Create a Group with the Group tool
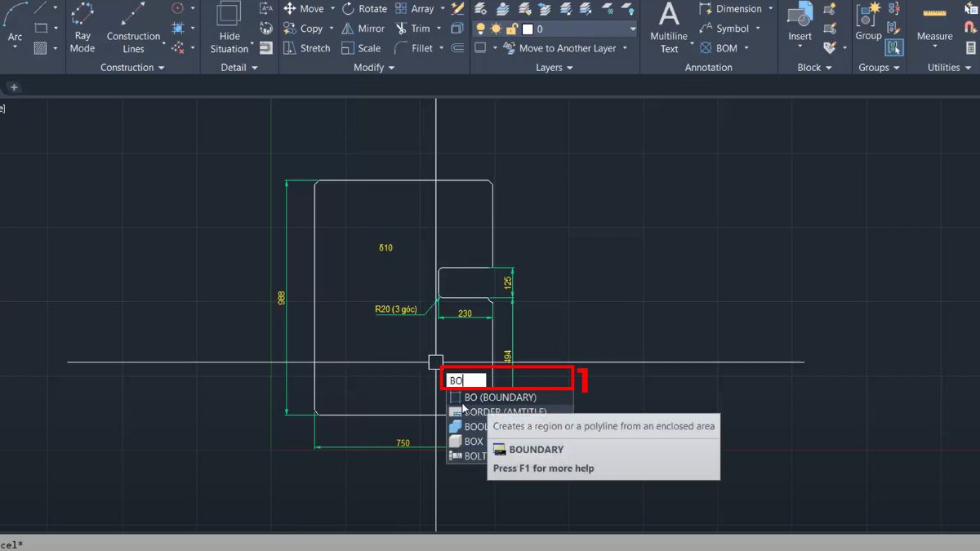Screen dimensions: 980x551 [868, 23]
